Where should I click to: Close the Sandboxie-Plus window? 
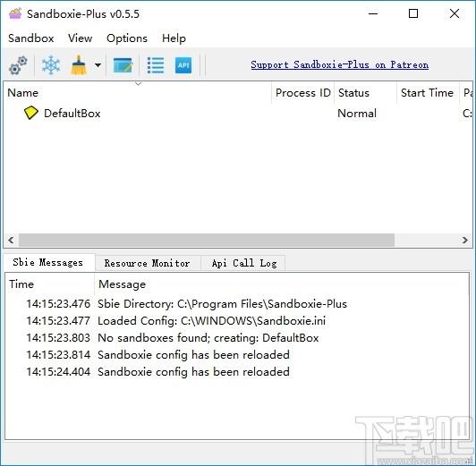(455, 13)
